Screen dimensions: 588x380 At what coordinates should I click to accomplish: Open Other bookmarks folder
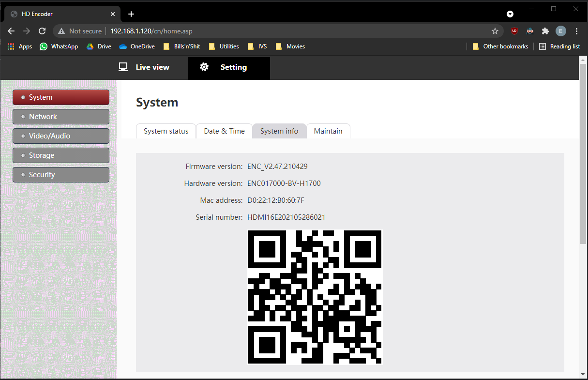click(x=500, y=46)
